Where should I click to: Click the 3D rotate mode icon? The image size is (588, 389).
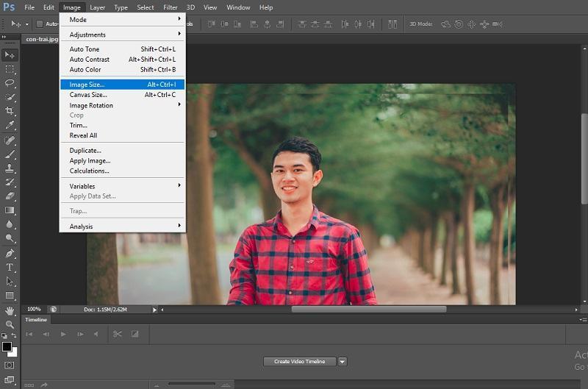[445, 24]
